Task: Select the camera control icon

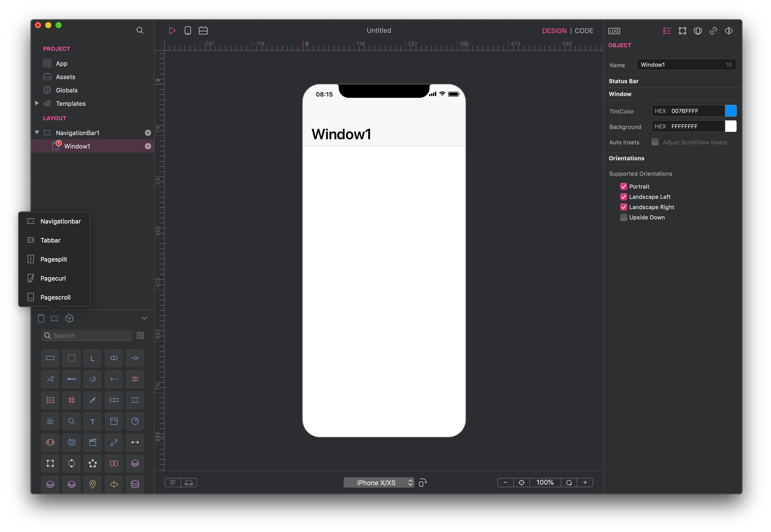Action: (x=71, y=442)
